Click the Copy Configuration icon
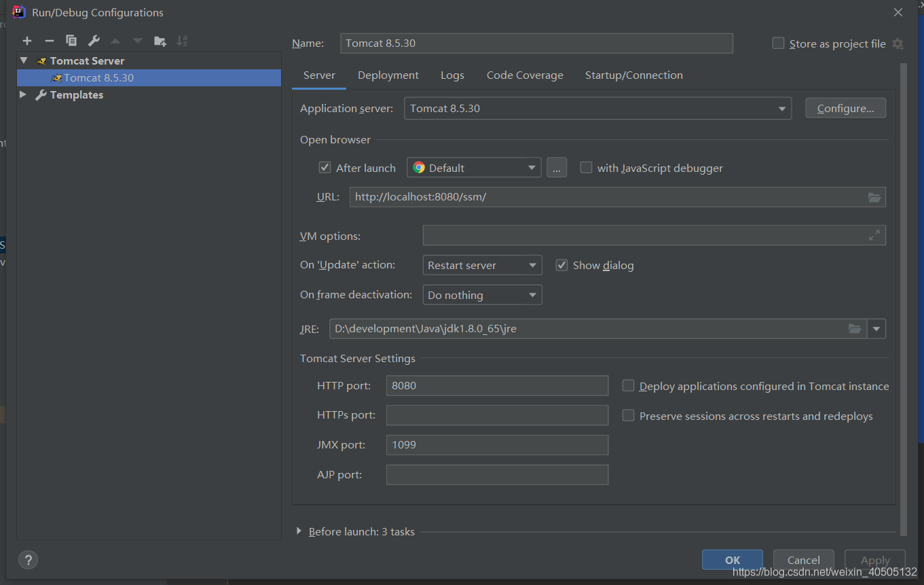This screenshot has height=585, width=924. click(x=71, y=41)
